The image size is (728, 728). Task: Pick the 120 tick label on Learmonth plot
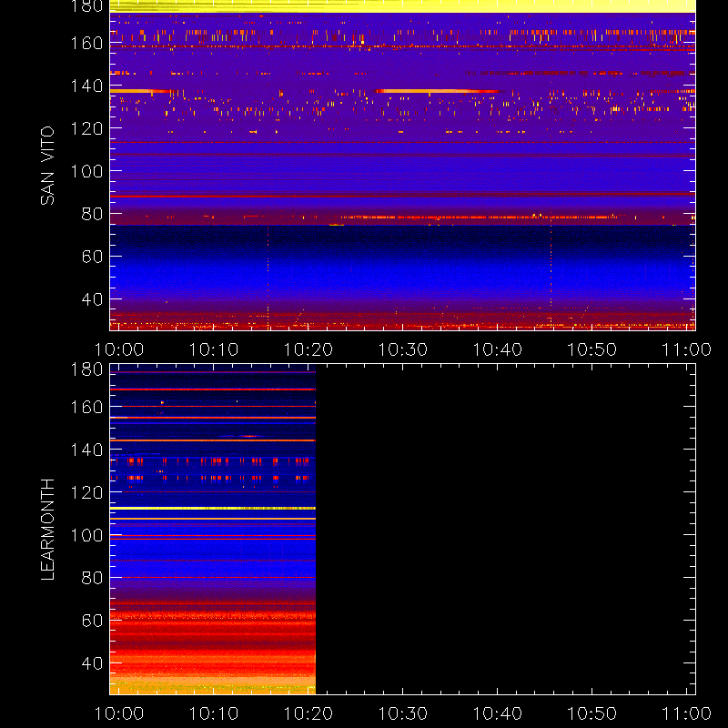pyautogui.click(x=86, y=492)
